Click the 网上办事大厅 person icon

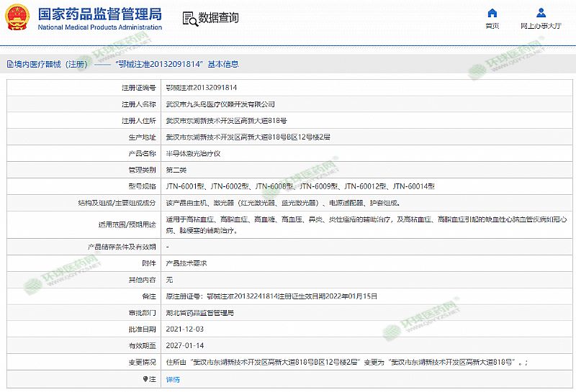point(541,13)
